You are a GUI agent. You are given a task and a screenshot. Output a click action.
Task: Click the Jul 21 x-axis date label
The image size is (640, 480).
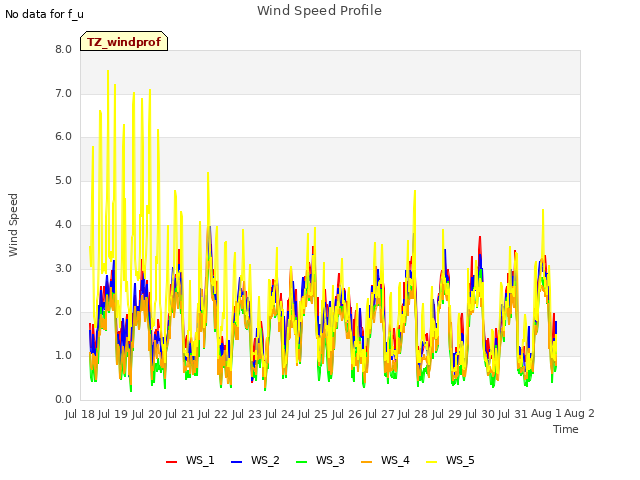coord(179,414)
